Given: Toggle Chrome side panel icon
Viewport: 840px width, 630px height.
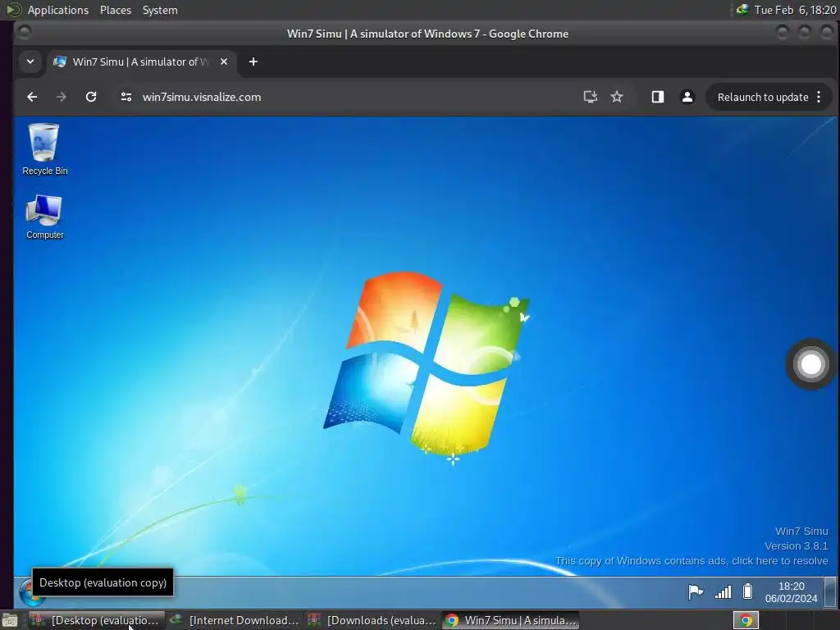Looking at the screenshot, I should pos(657,97).
